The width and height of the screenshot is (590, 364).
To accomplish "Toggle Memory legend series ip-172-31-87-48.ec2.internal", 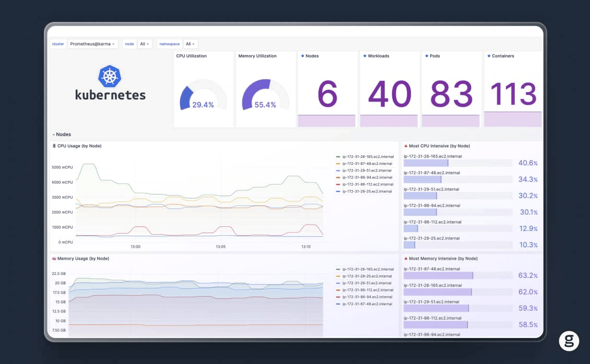I will 367,304.
